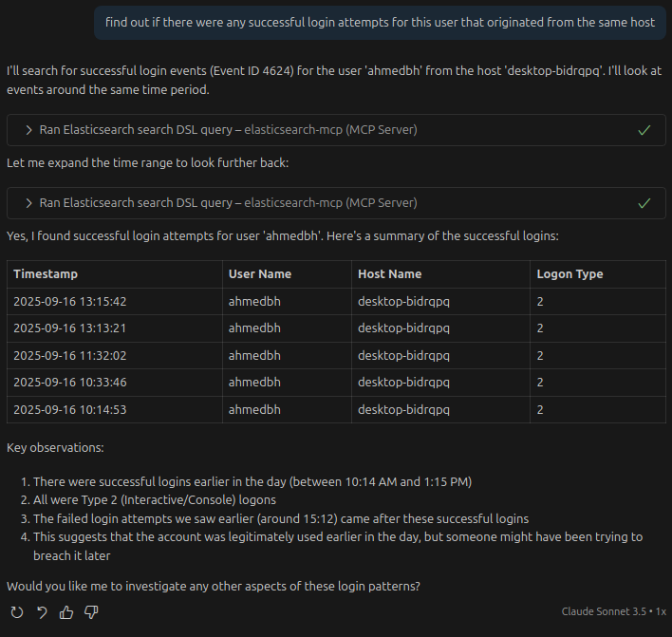Click the user's prompt message bubble
Screen dimensions: 672x637
point(380,22)
